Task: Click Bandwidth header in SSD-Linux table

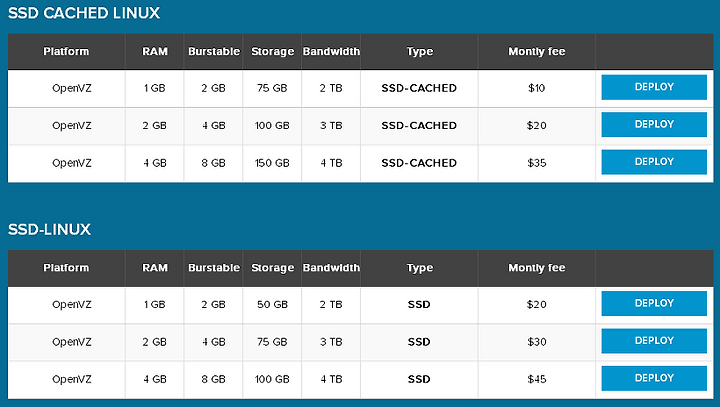Action: tap(331, 268)
